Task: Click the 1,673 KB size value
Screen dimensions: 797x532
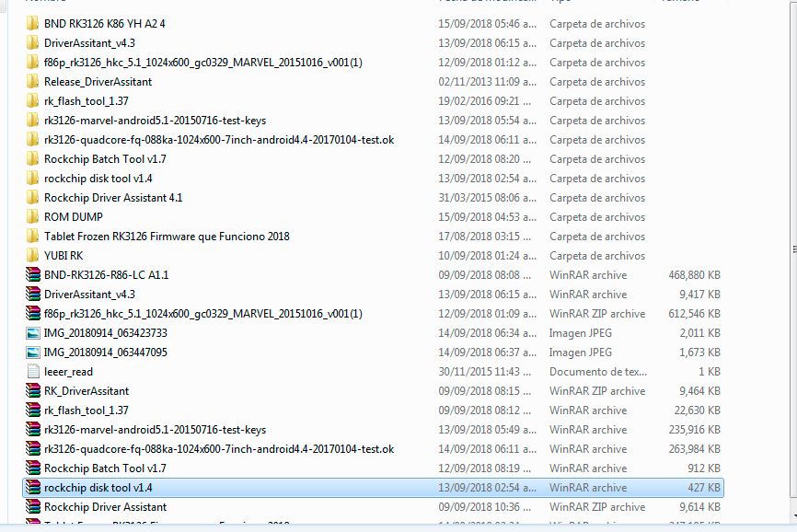Action: tap(700, 353)
